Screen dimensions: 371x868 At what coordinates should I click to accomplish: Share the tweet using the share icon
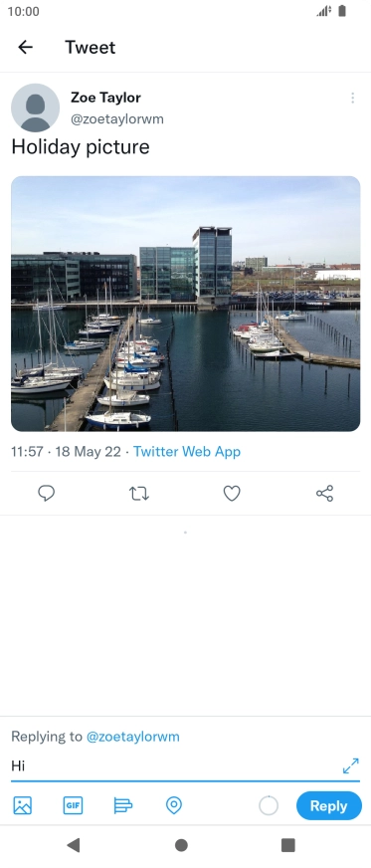tap(324, 493)
